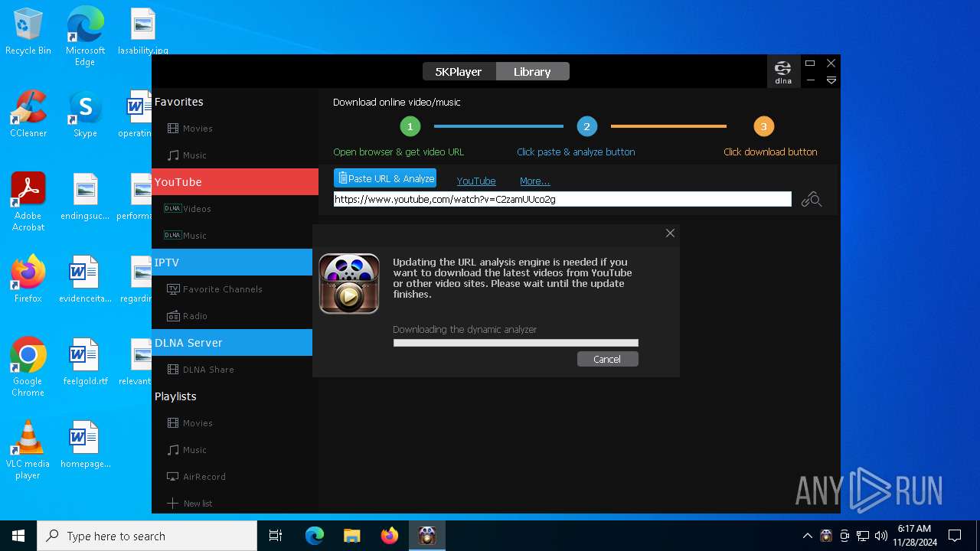The width and height of the screenshot is (980, 551).
Task: Open endingsuc image file on desktop
Action: pyautogui.click(x=85, y=197)
